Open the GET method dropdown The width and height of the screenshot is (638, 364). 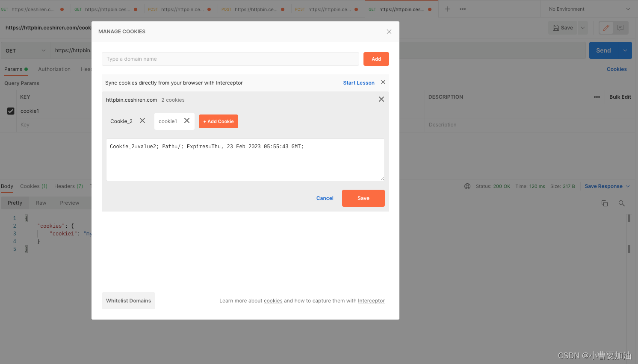pos(25,50)
